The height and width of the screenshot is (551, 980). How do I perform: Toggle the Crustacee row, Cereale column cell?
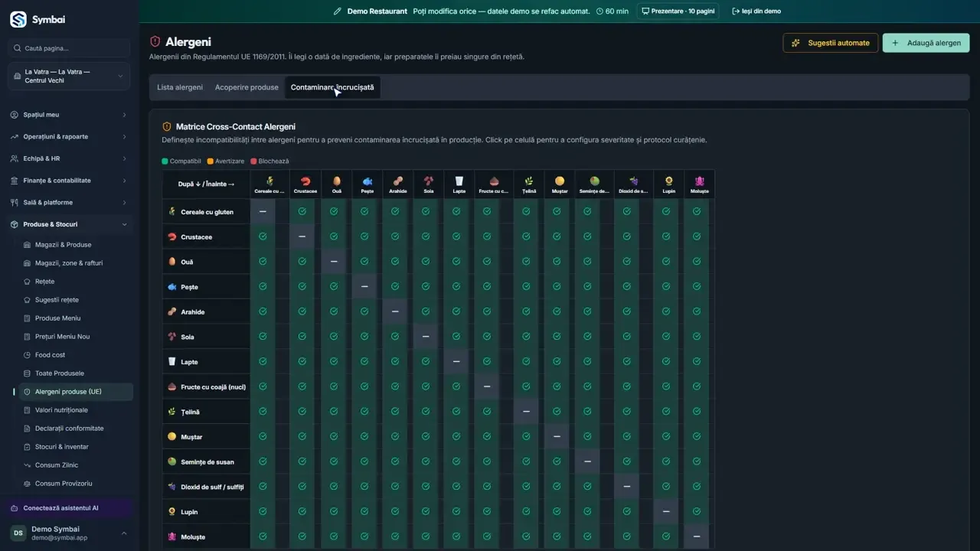[x=263, y=236]
